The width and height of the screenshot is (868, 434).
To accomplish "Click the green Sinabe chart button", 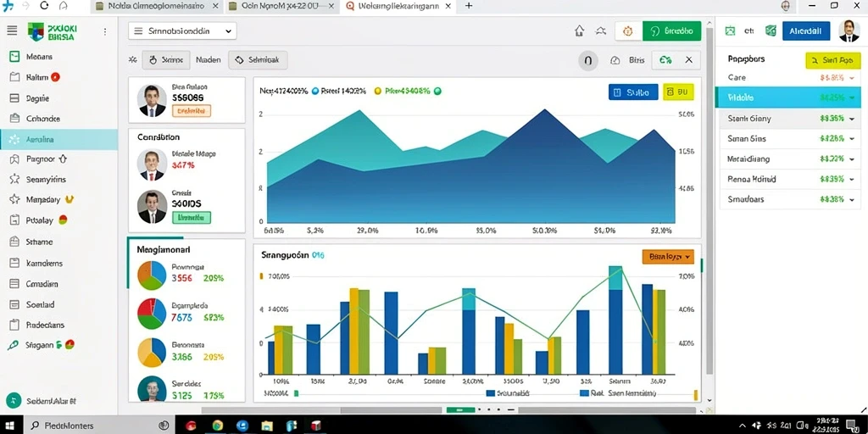I will [671, 31].
